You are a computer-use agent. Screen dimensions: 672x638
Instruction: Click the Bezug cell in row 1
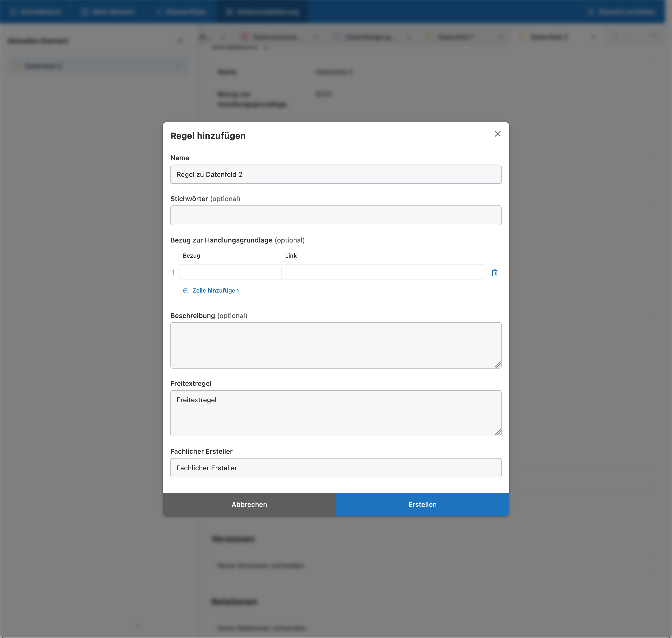pyautogui.click(x=230, y=272)
